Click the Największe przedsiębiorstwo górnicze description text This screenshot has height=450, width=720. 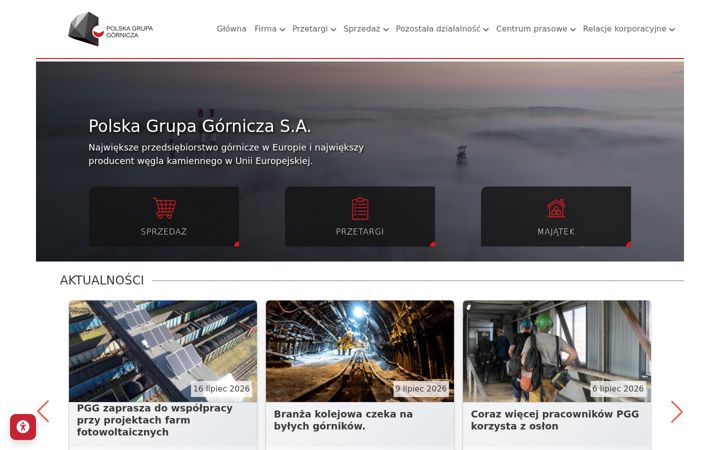[226, 154]
